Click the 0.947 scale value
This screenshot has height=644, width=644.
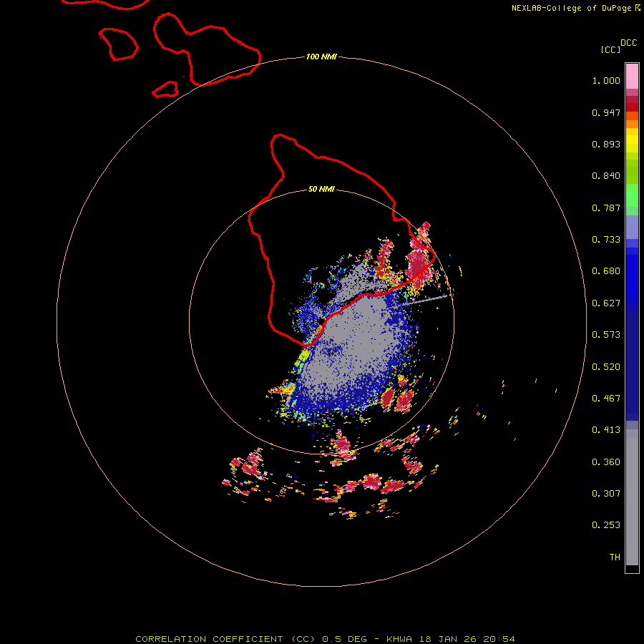pos(606,112)
